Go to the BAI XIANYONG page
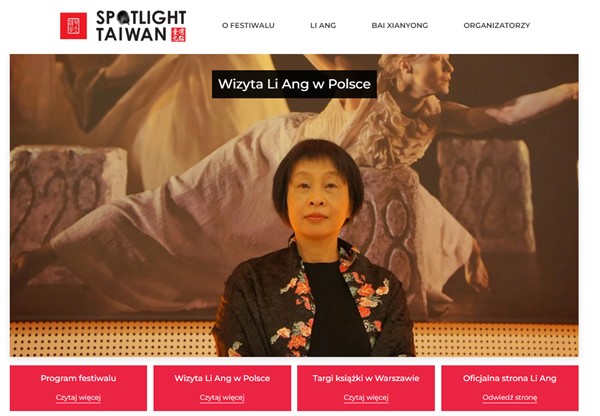Screen dimensions: 600x416 click(x=399, y=25)
